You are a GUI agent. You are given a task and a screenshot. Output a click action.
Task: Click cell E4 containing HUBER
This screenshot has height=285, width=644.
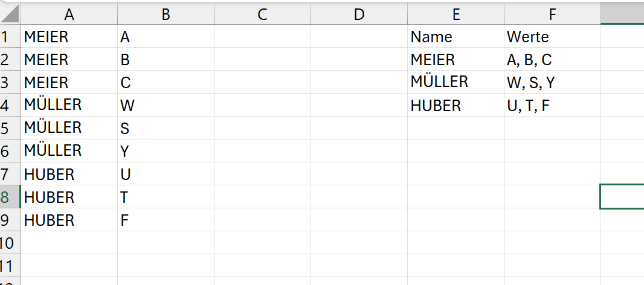point(456,105)
